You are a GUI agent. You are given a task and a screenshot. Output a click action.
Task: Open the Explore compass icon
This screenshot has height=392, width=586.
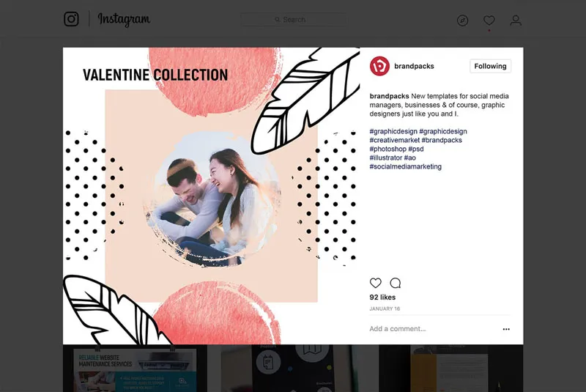(x=462, y=21)
